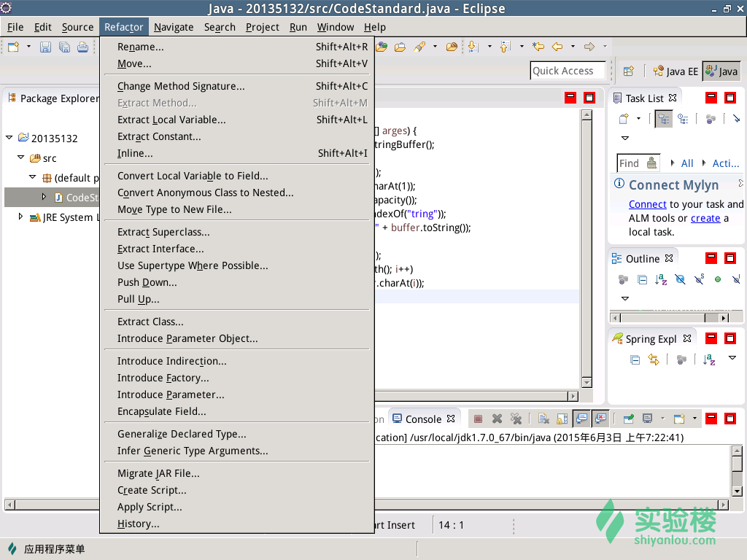The height and width of the screenshot is (560, 747).
Task: Click Pin Console icon
Action: (629, 419)
